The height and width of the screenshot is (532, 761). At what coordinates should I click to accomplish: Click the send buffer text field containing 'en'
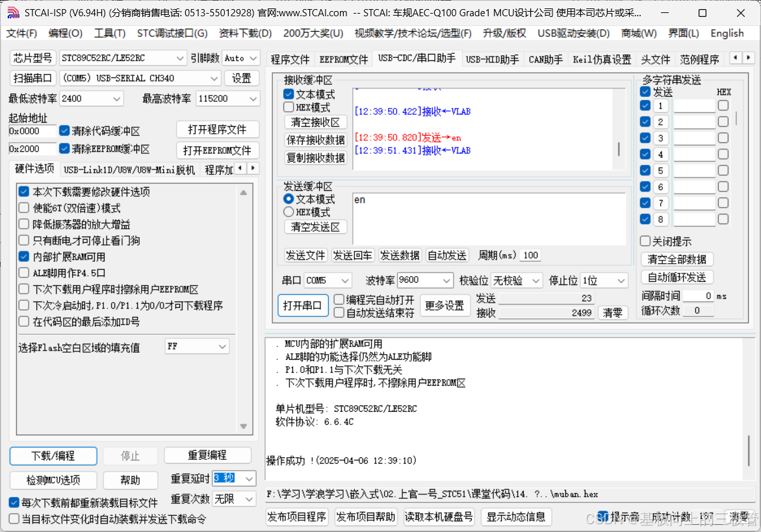click(489, 219)
